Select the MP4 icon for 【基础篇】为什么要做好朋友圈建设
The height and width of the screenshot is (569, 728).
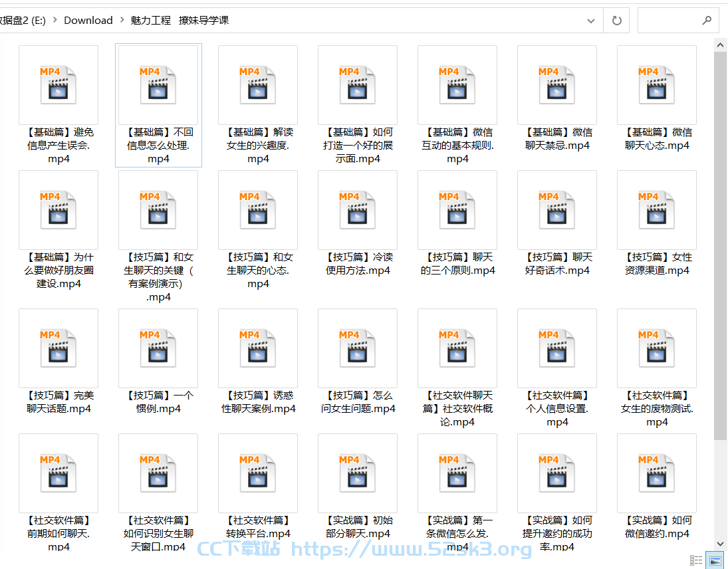click(58, 210)
